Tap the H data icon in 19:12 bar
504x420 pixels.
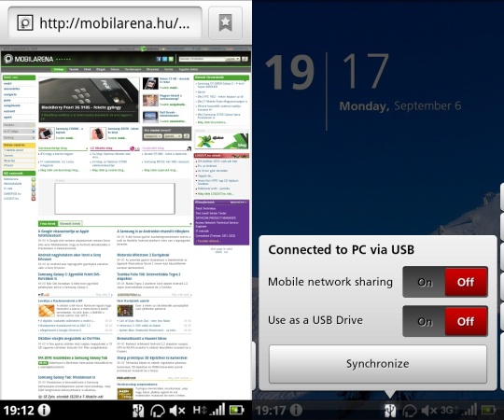[x=200, y=410]
